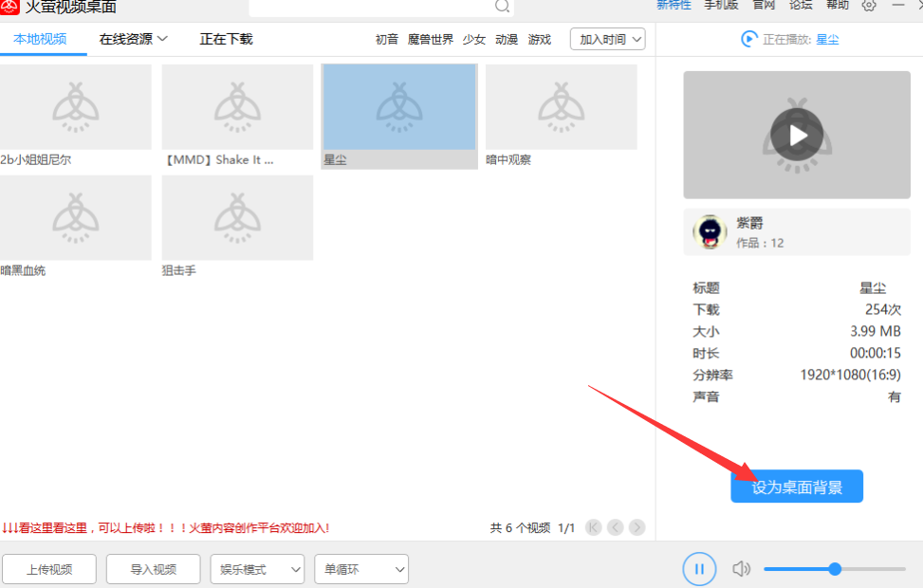The height and width of the screenshot is (588, 923).
Task: Select the 暗中观察 video thumbnail
Action: [x=561, y=107]
